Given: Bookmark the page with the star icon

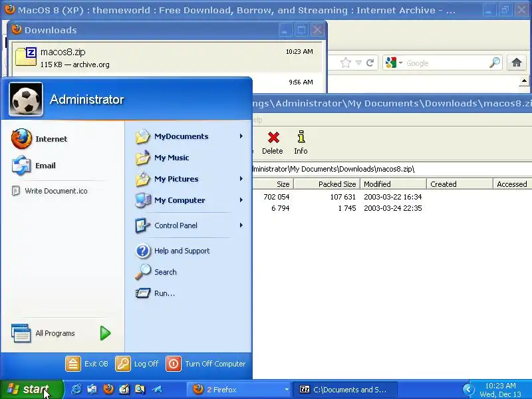Looking at the screenshot, I should (x=345, y=63).
